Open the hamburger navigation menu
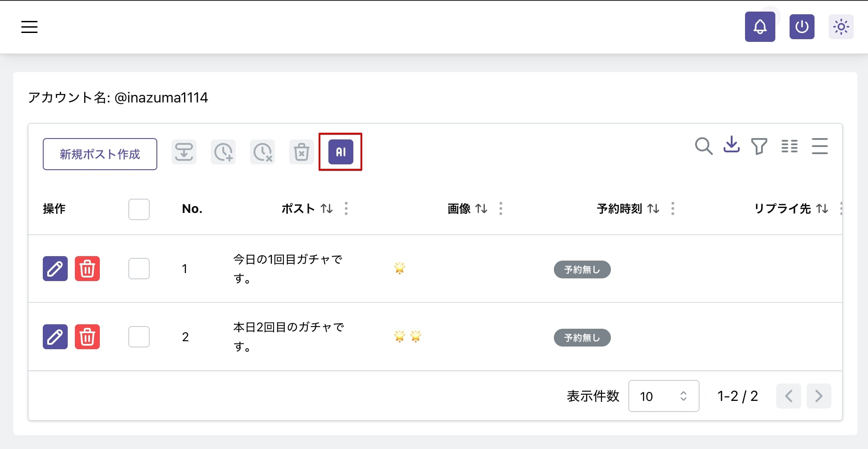 pyautogui.click(x=29, y=27)
